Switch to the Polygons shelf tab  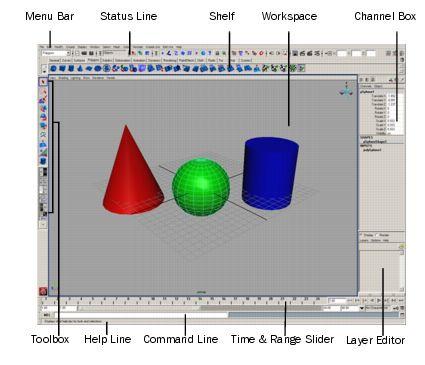click(94, 60)
